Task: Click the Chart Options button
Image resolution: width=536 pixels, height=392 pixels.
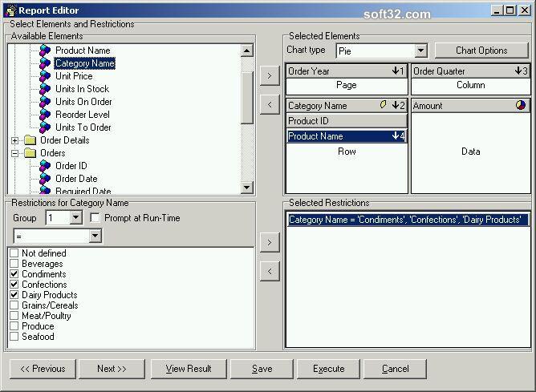Action: (481, 51)
